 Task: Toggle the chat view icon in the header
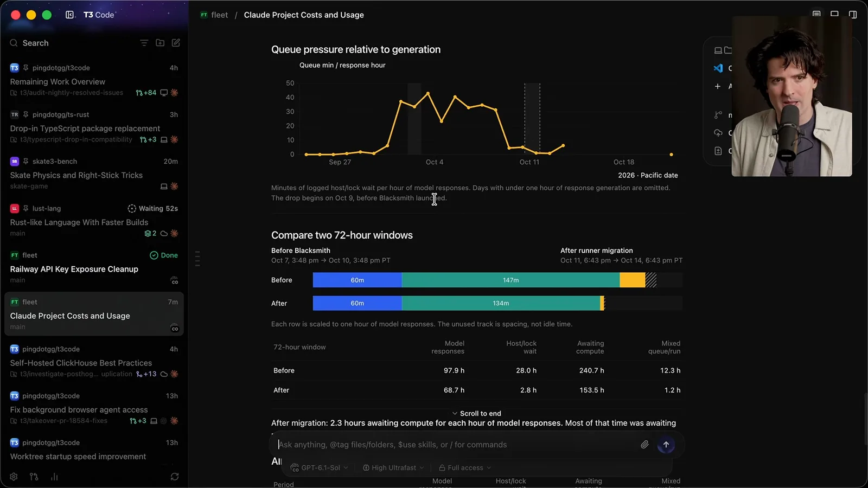tap(816, 14)
